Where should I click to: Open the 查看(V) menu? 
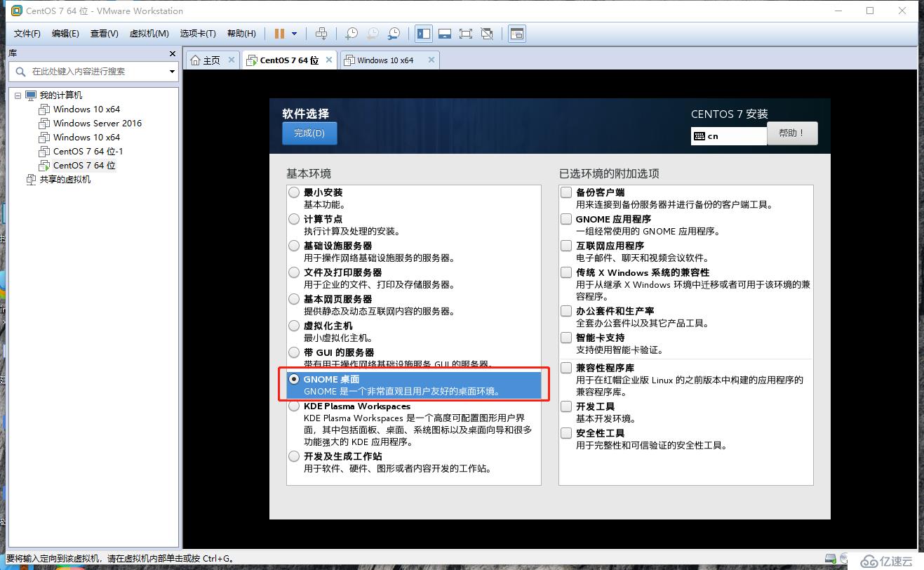pos(104,33)
